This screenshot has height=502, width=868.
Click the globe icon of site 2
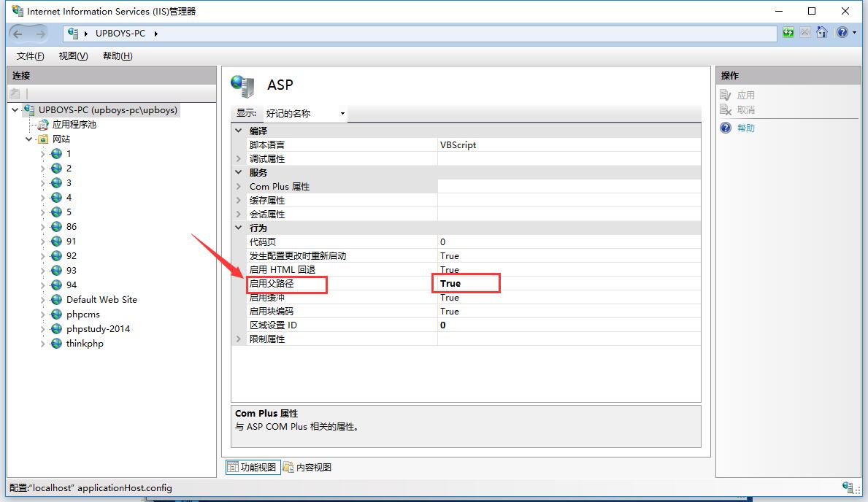[x=56, y=169]
